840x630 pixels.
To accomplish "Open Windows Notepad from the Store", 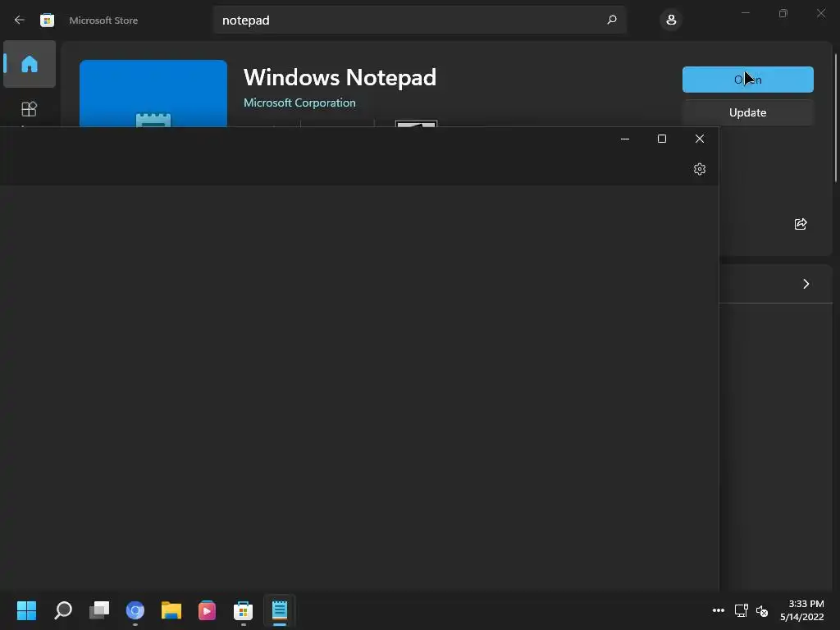I will pos(748,80).
